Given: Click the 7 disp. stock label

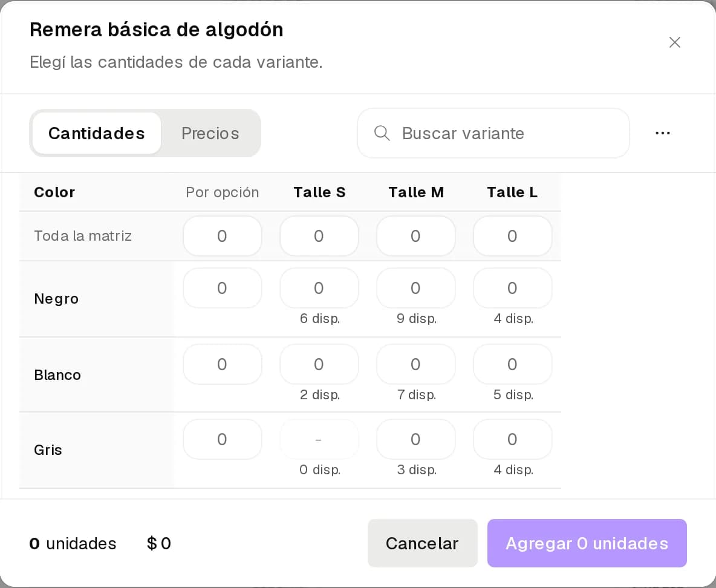Looking at the screenshot, I should point(417,395).
